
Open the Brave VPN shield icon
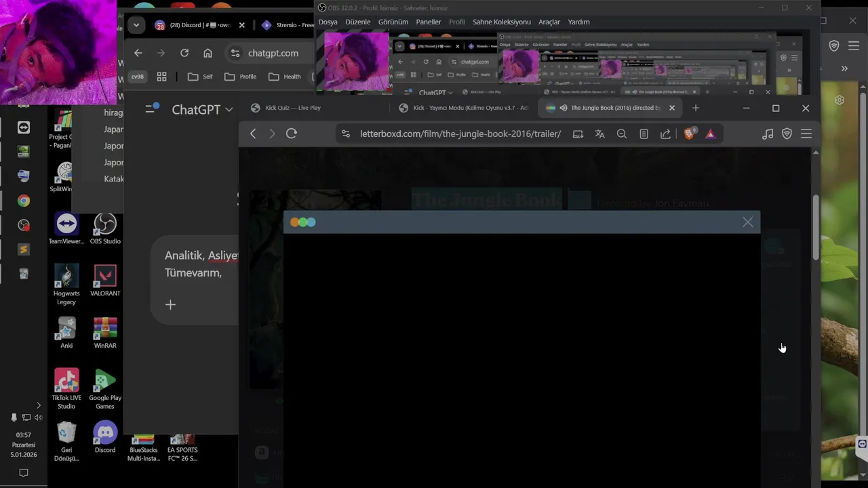pyautogui.click(x=787, y=134)
